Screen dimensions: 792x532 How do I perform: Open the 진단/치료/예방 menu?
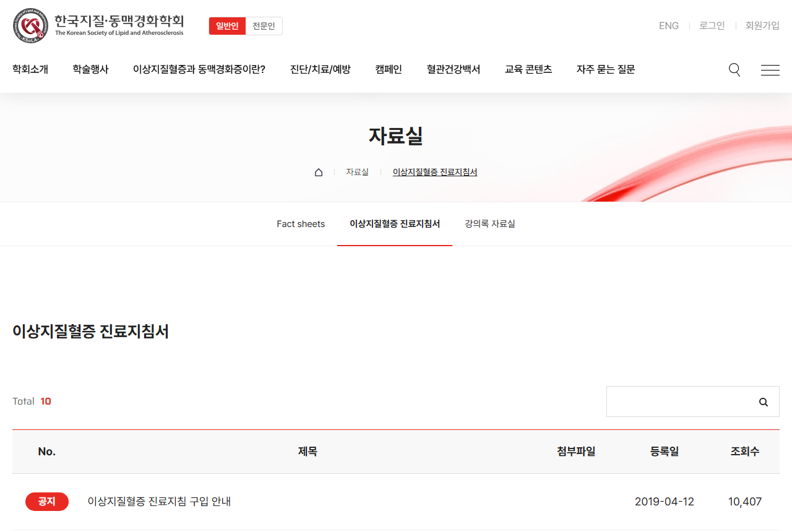click(321, 69)
